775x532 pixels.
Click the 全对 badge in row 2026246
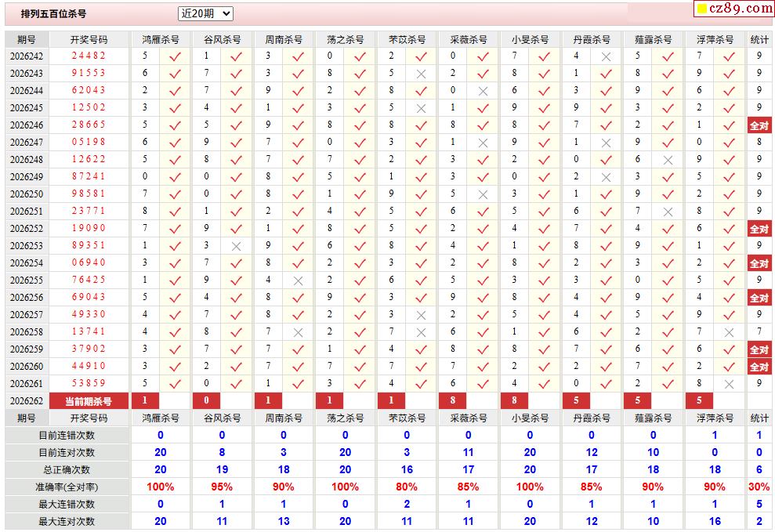[x=759, y=125]
